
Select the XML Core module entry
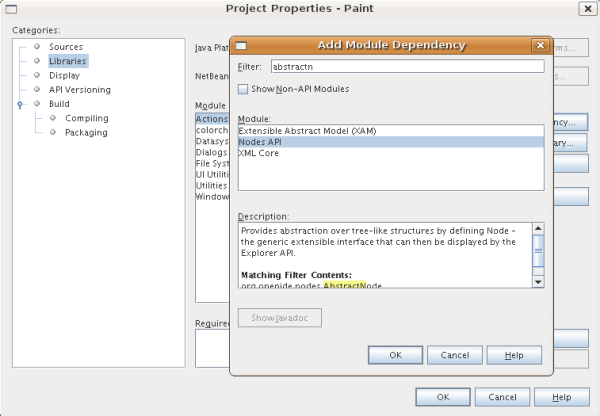point(260,154)
